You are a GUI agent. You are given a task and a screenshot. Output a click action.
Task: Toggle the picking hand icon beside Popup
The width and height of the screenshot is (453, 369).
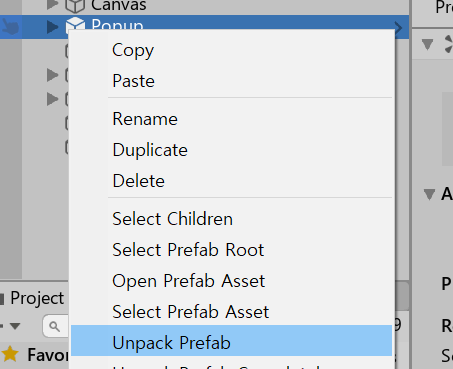tap(11, 27)
